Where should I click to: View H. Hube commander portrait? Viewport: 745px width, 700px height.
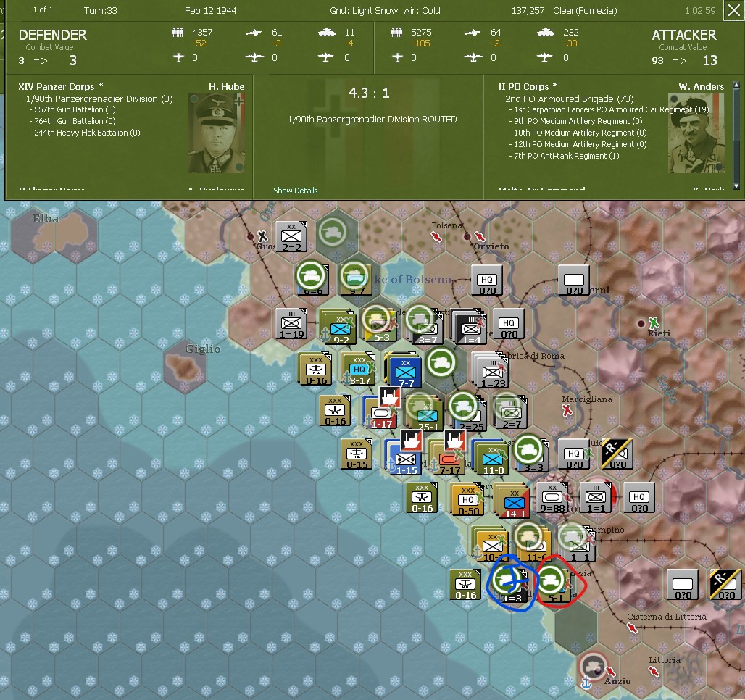pos(217,133)
